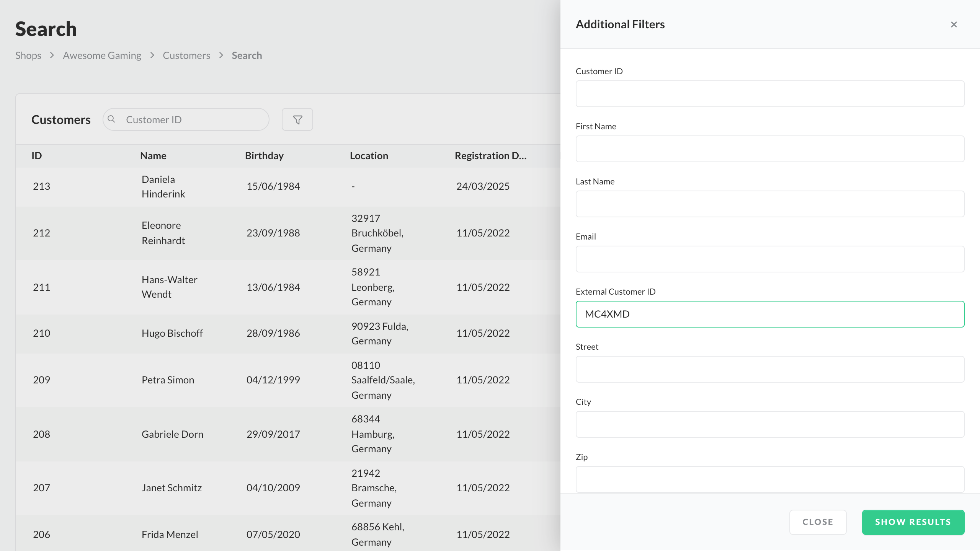
Task: Navigate to Customers breadcrumb
Action: (186, 55)
